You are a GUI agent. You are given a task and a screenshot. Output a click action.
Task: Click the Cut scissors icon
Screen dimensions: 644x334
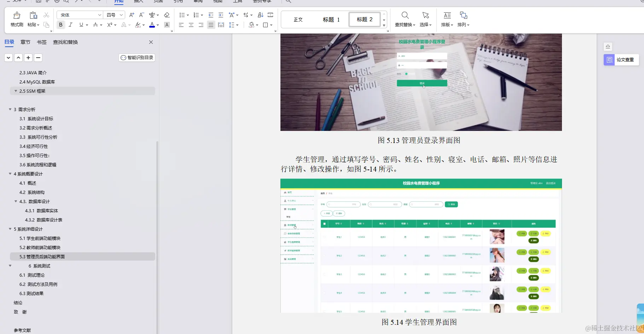[46, 15]
